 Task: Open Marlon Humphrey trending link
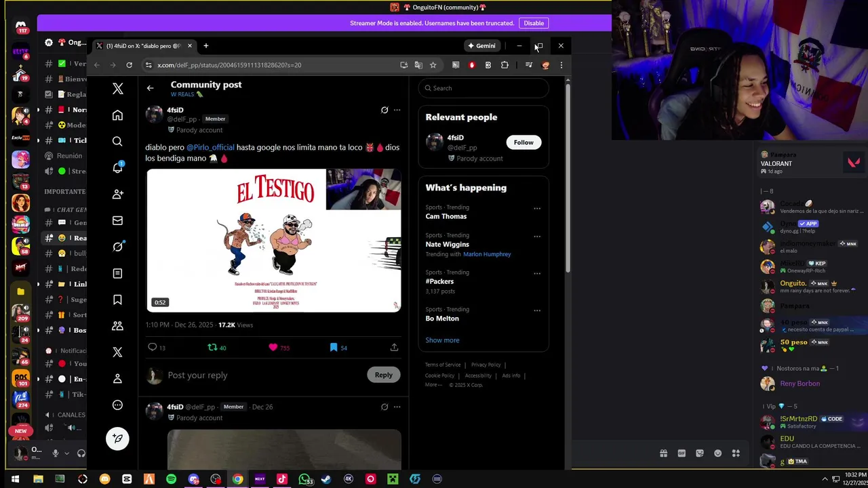(487, 254)
